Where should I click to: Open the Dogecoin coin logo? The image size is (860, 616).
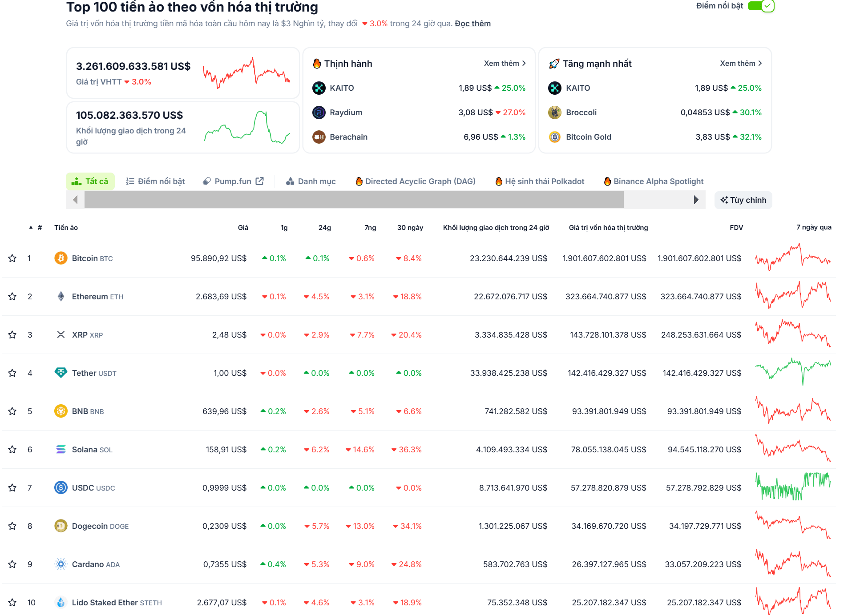click(61, 526)
